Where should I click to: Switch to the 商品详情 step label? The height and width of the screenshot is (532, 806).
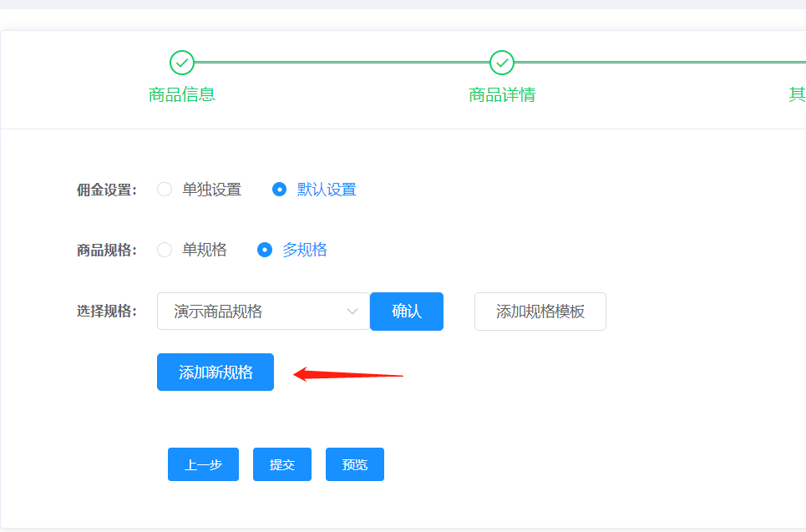coord(501,94)
